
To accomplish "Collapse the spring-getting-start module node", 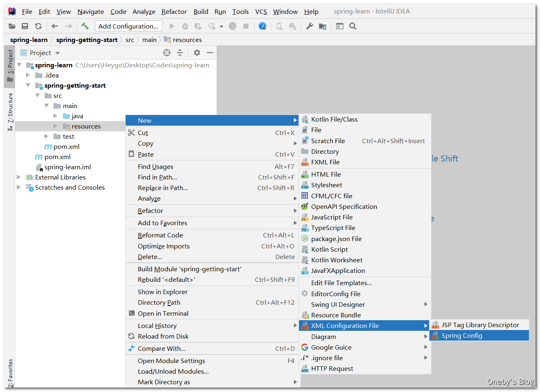I will pos(28,85).
